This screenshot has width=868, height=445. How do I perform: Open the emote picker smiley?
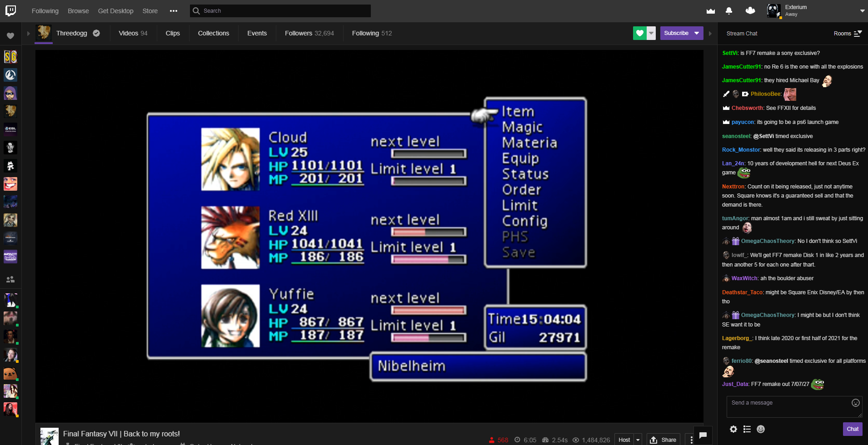[x=760, y=429]
